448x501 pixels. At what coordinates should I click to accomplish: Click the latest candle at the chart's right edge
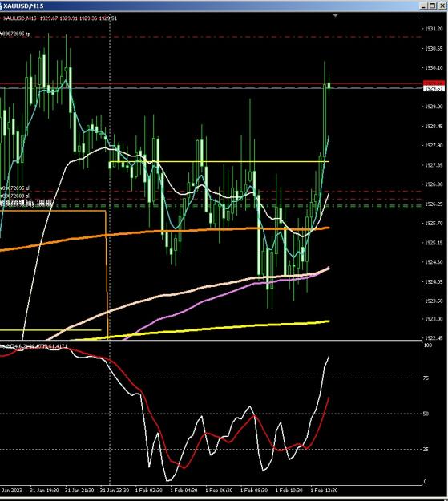point(329,85)
